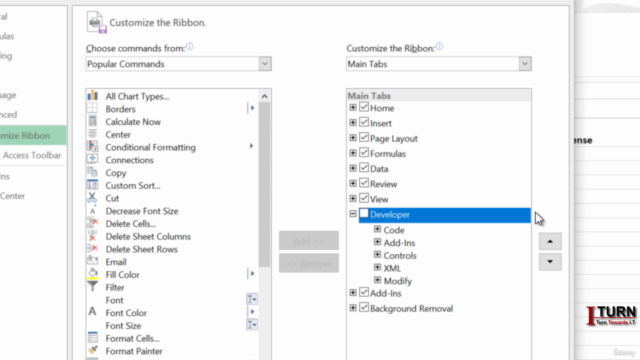
Task: Select the Email command icon
Action: 93,261
